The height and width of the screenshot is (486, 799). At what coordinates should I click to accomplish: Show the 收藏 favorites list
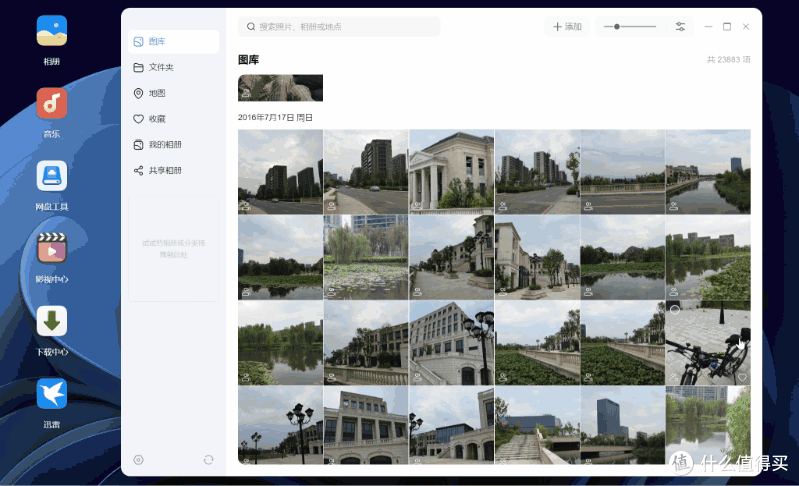(173, 119)
